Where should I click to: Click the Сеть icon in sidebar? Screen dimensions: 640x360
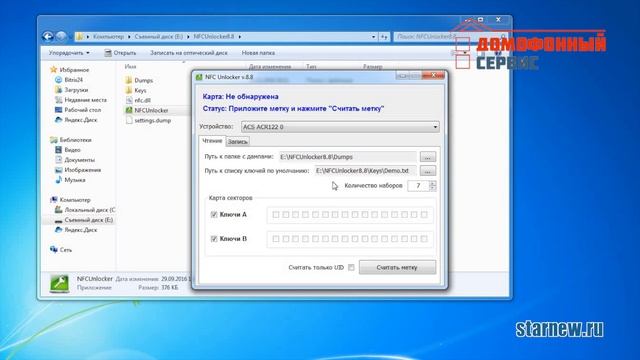(x=53, y=250)
